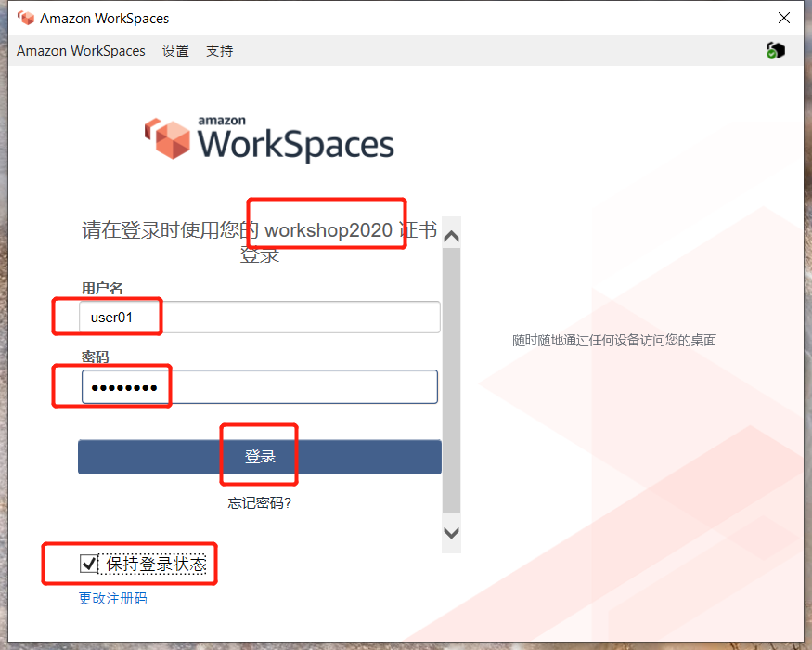The image size is (812, 650).
Task: Open the 支持 menu
Action: point(220,51)
